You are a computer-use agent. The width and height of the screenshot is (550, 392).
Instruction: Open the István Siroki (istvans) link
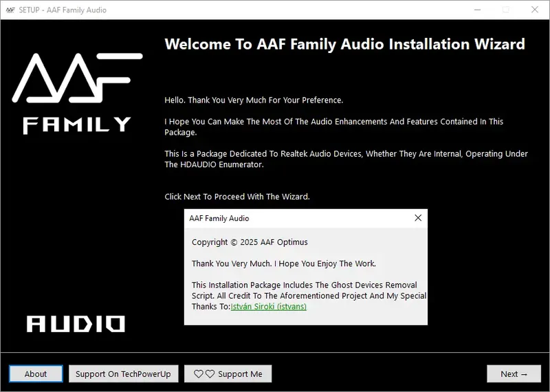click(x=268, y=306)
